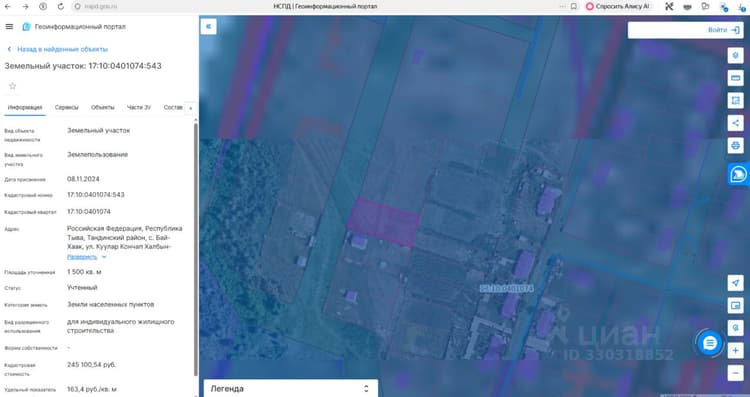Open the Сервисы tab
The width and height of the screenshot is (750, 397).
point(66,108)
